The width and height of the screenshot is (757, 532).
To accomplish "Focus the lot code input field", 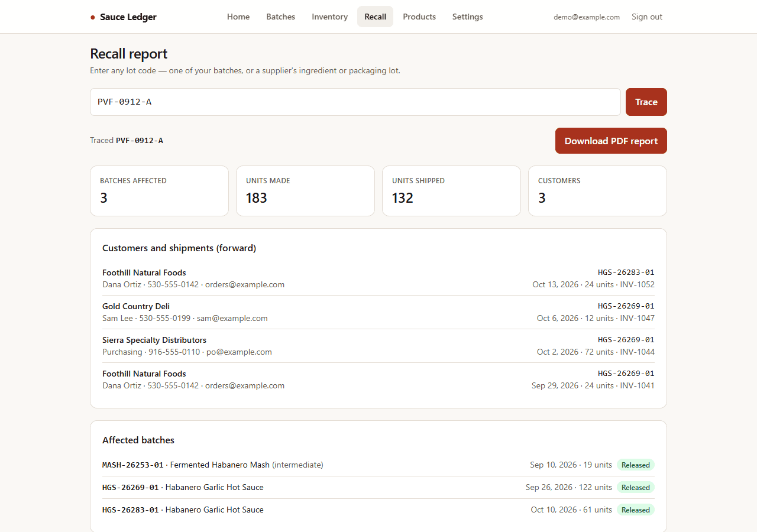I will point(355,102).
